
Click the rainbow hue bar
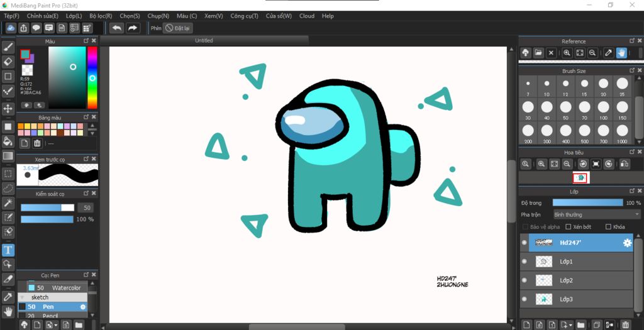point(92,77)
